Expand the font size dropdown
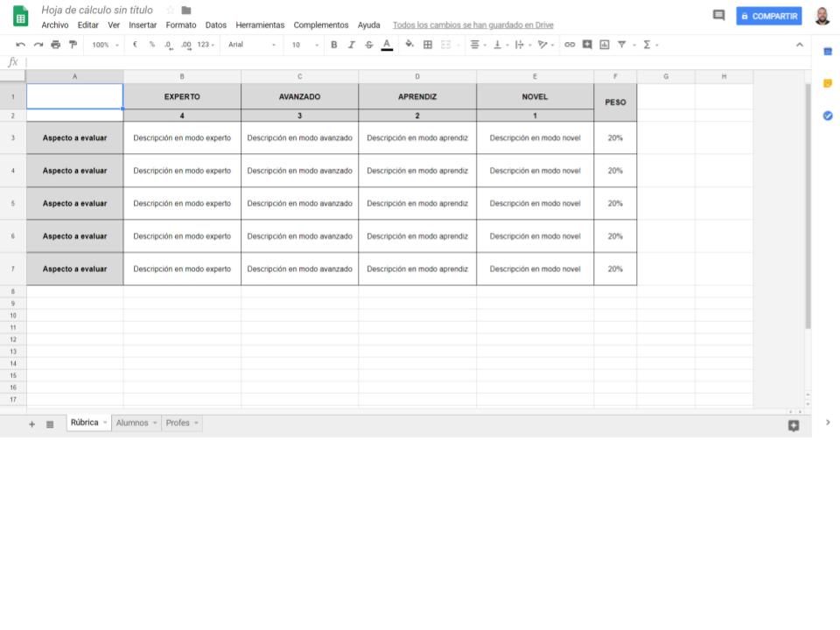Image resolution: width=840 pixels, height=630 pixels. click(x=304, y=45)
